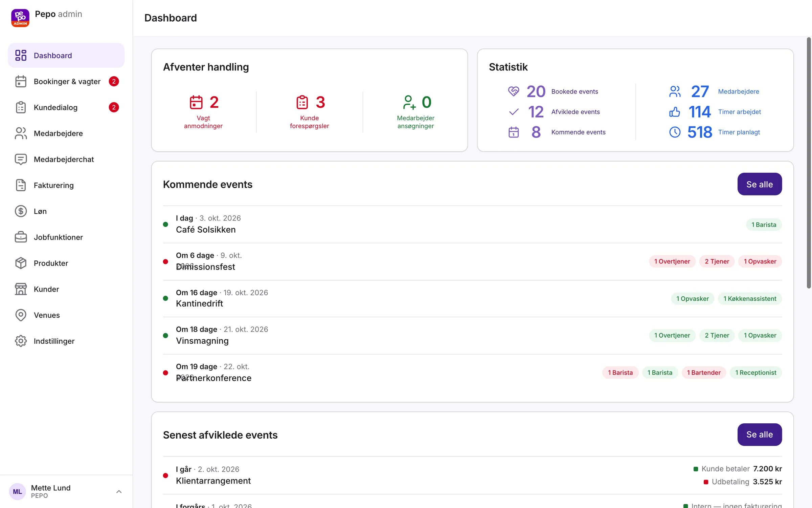Open the 0 Medarbejder ansøgninger link

(415, 112)
